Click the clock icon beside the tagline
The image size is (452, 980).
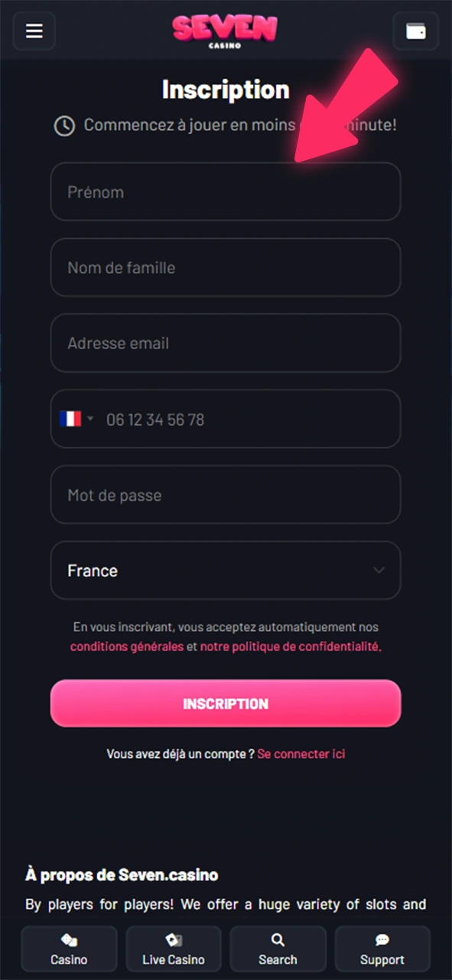(63, 125)
